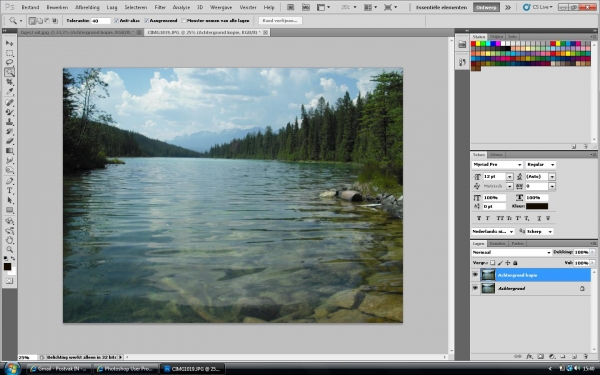Toggle lock transparent pixels

click(492, 263)
